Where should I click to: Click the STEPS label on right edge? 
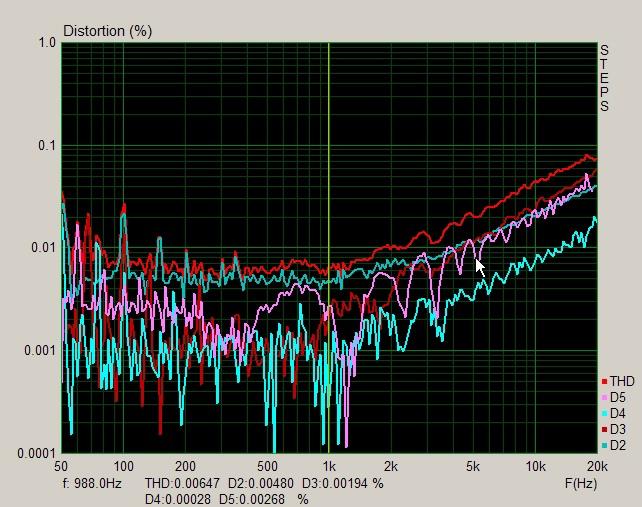tap(604, 78)
